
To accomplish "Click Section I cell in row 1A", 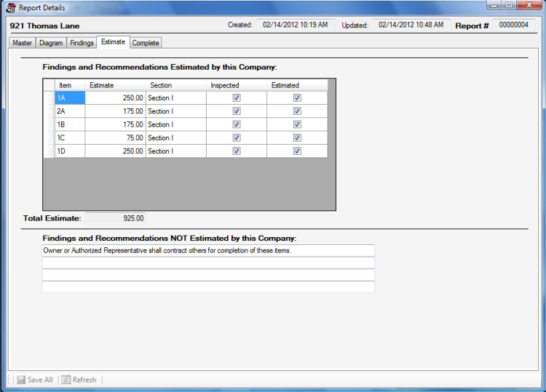I will pyautogui.click(x=176, y=97).
